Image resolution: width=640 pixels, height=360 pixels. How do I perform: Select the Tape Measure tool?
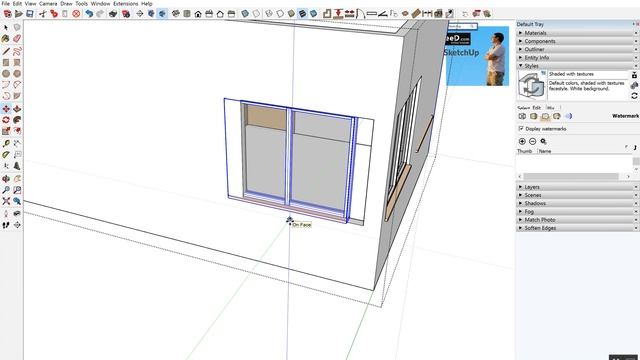click(6, 144)
